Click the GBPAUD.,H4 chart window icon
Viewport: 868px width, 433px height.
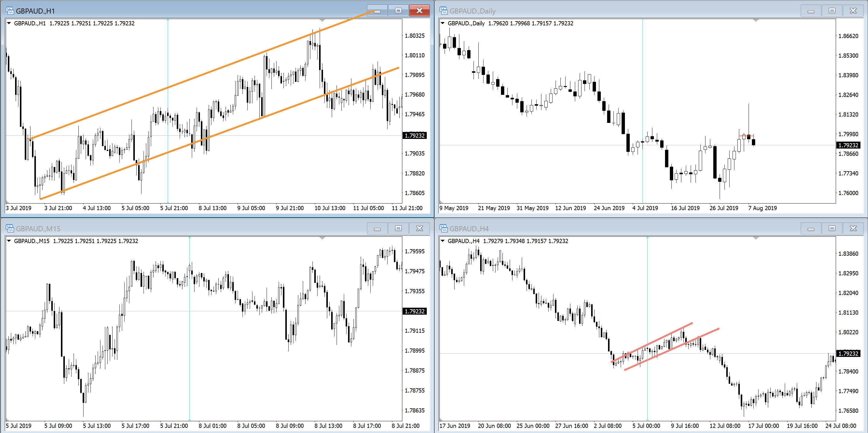point(443,229)
